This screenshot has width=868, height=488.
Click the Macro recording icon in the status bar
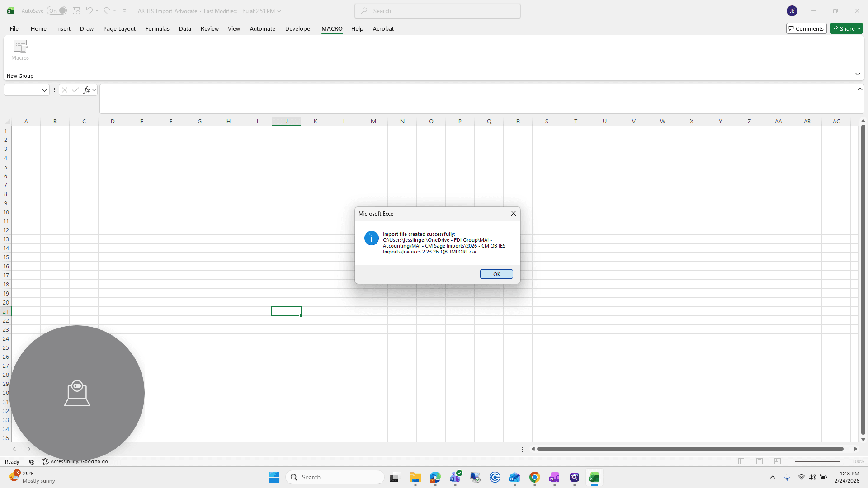(31, 461)
